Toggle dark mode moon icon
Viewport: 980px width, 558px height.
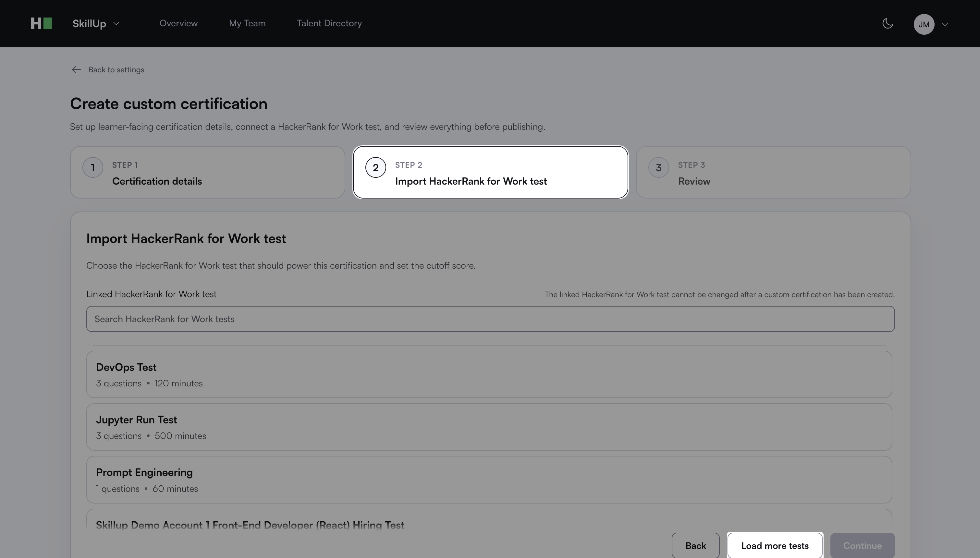887,24
